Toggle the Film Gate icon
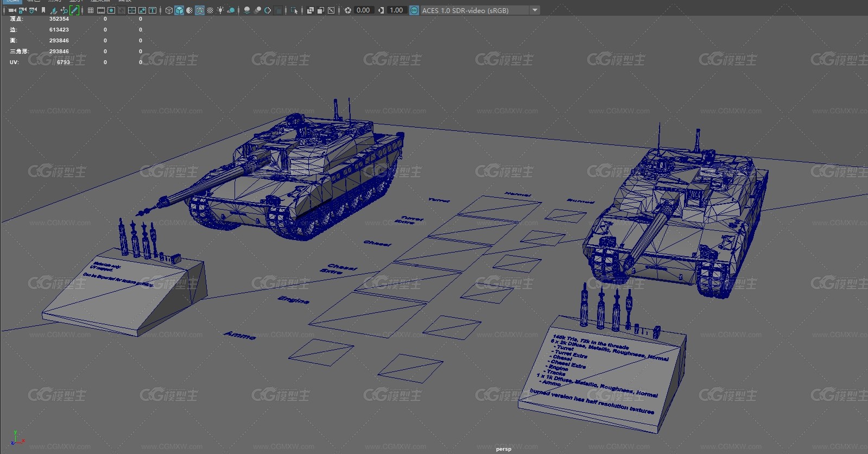The width and height of the screenshot is (868, 454). tap(101, 10)
